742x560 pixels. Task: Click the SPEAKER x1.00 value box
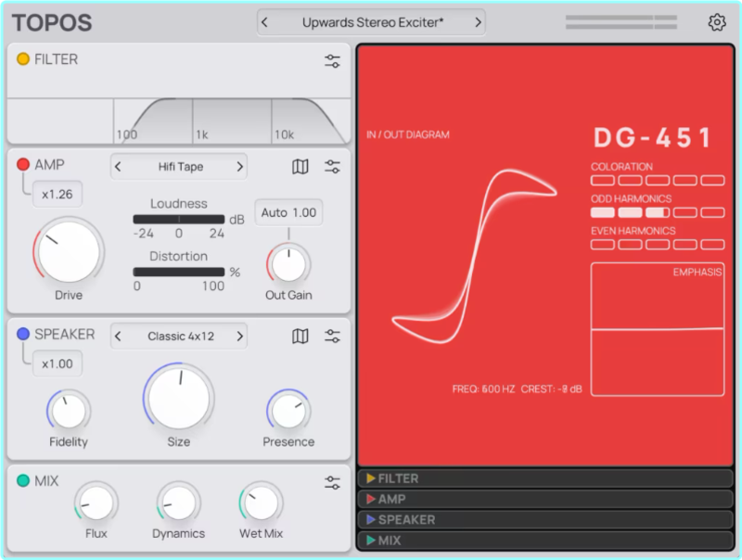pyautogui.click(x=58, y=363)
